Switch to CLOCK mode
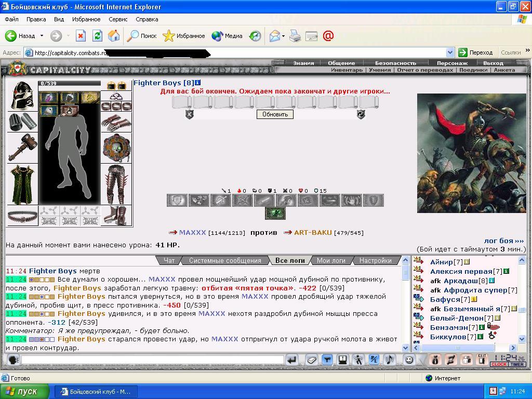532x399 pixels. coord(499,364)
